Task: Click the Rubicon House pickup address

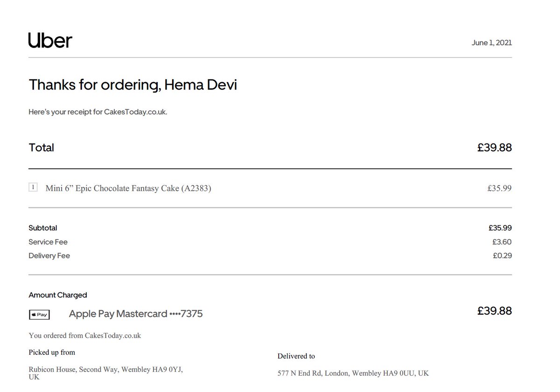Action: point(106,373)
